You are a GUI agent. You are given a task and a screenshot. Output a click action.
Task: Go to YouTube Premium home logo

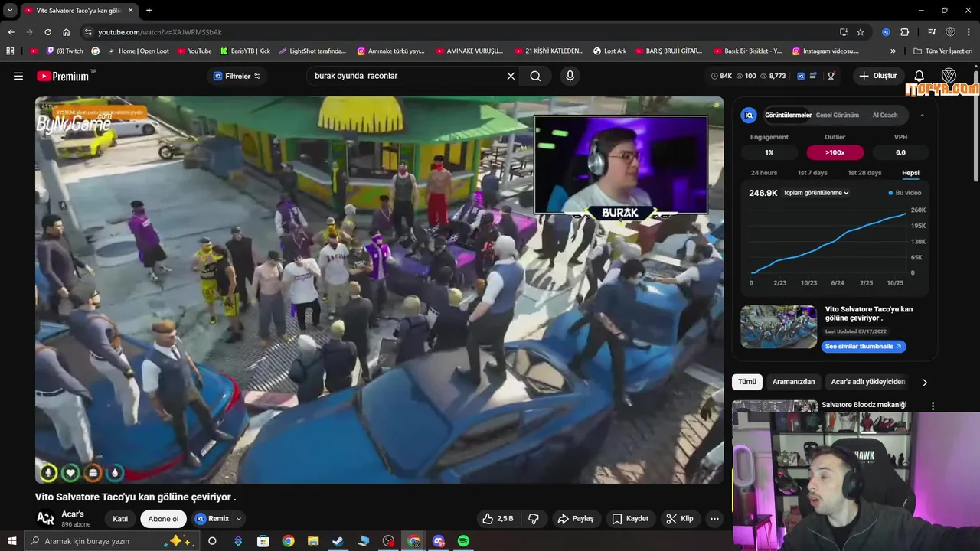point(63,76)
